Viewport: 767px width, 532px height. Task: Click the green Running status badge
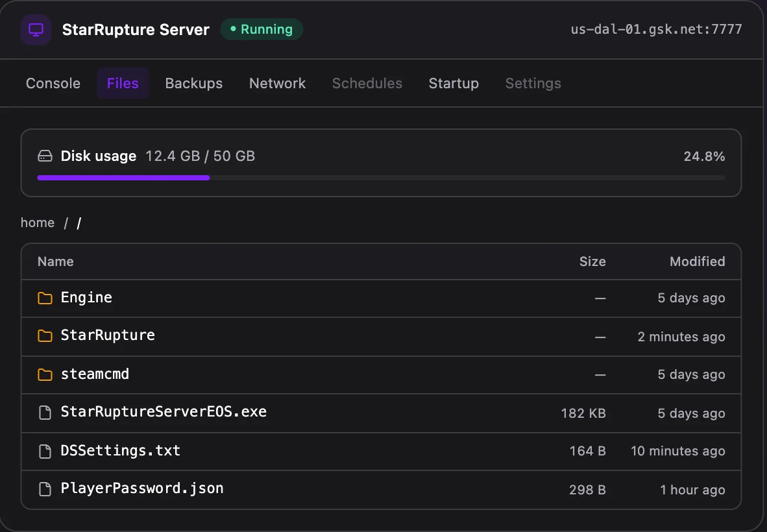[x=262, y=29]
